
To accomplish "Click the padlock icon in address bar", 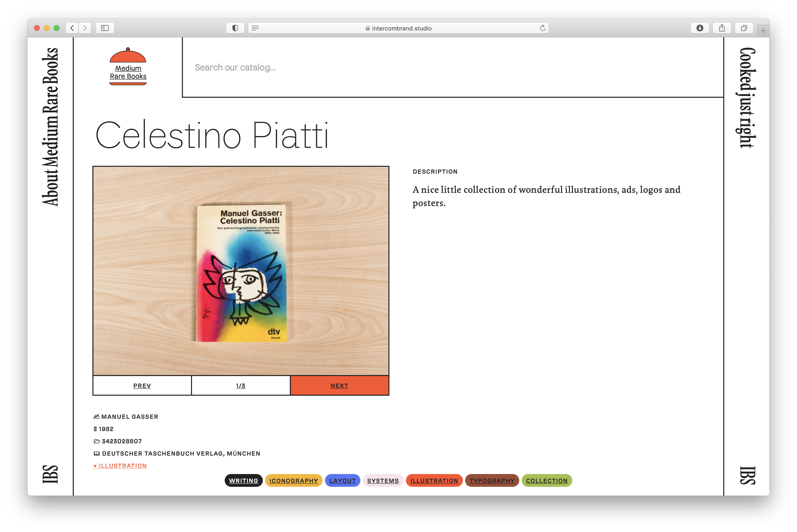I will coord(368,28).
